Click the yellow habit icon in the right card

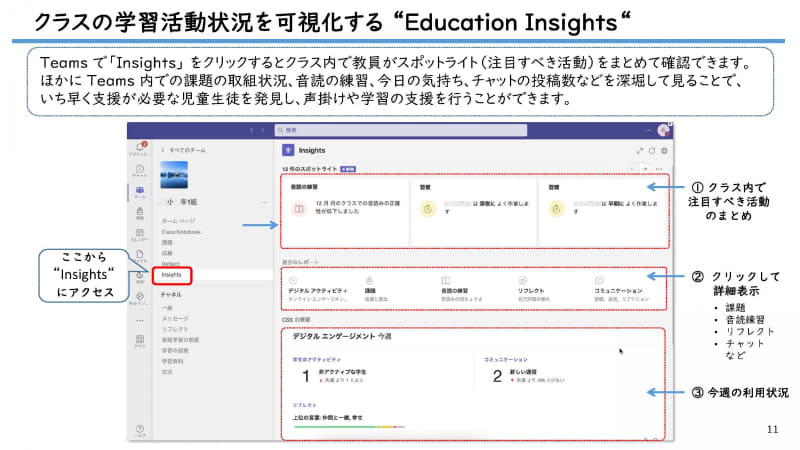(x=557, y=208)
